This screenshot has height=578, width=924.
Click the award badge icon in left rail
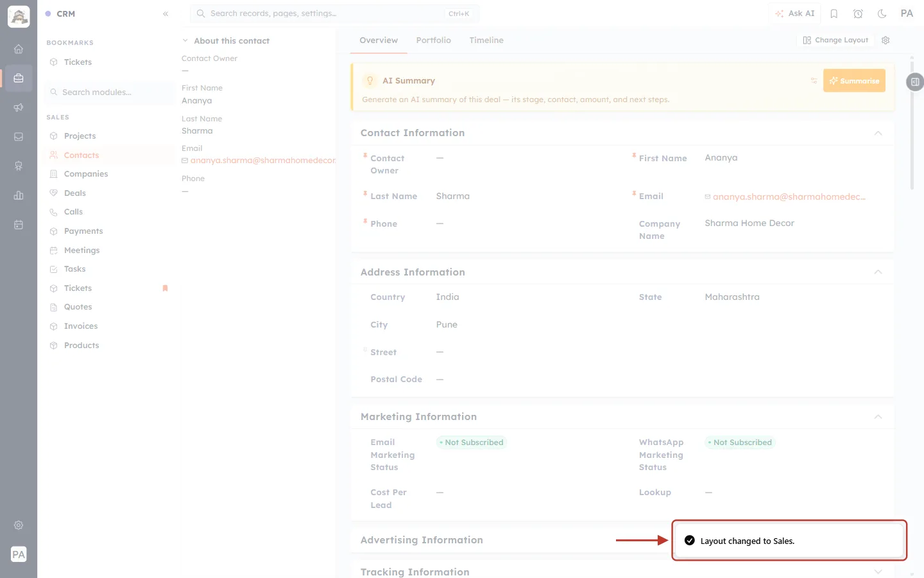point(19,166)
